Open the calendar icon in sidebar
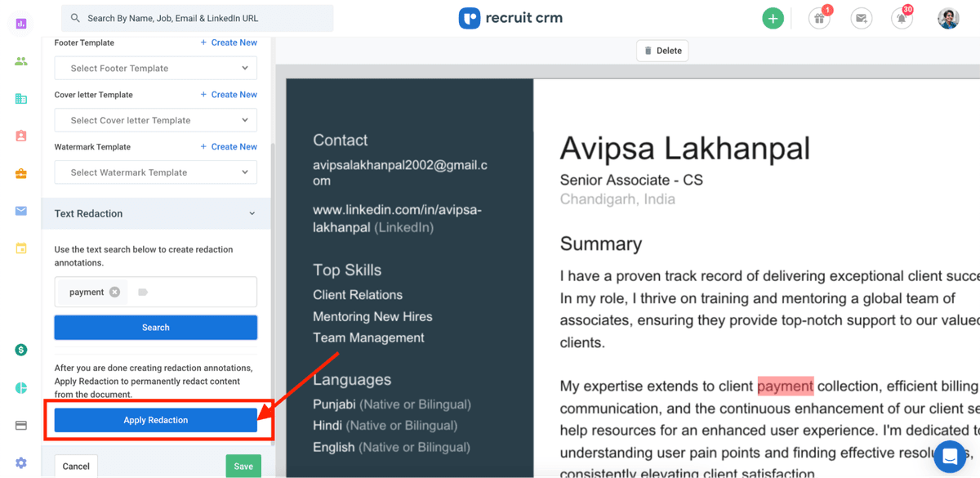 coord(21,248)
